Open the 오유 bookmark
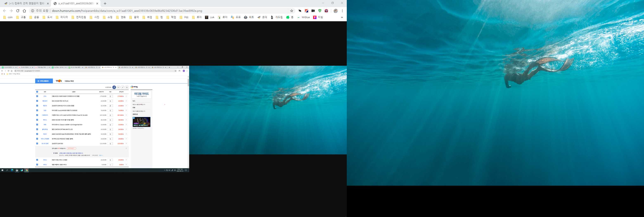This screenshot has height=217, width=644. (236, 17)
